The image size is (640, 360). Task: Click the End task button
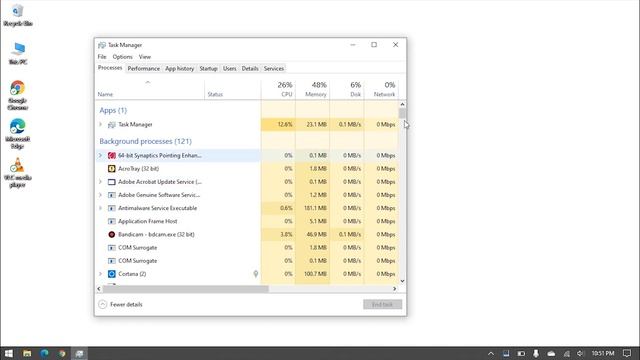pos(382,304)
